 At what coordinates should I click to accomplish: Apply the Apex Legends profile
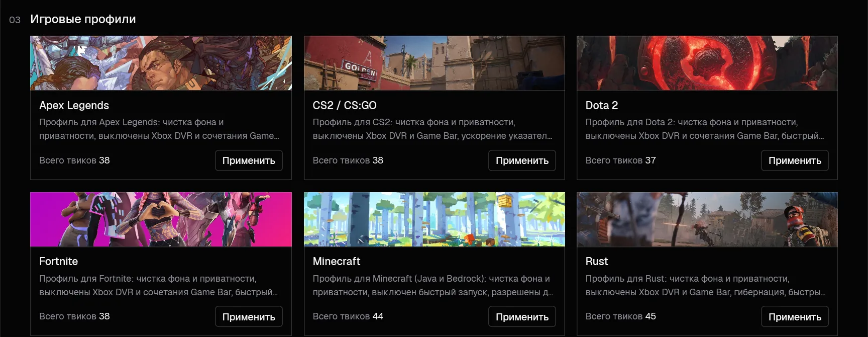[x=249, y=160]
